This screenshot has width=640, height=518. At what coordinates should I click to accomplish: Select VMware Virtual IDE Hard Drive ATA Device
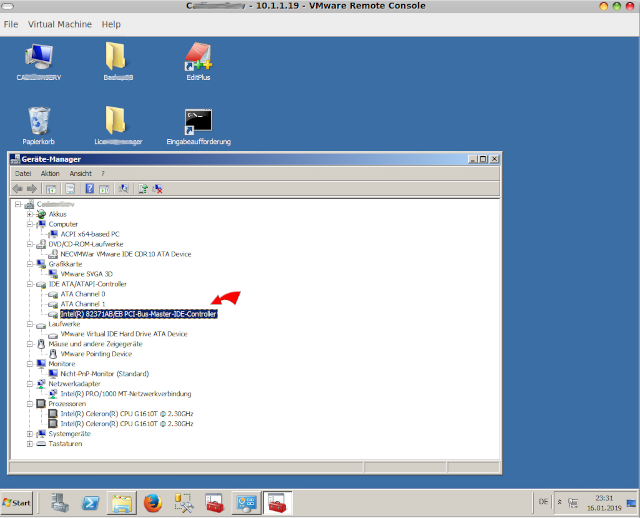point(124,334)
